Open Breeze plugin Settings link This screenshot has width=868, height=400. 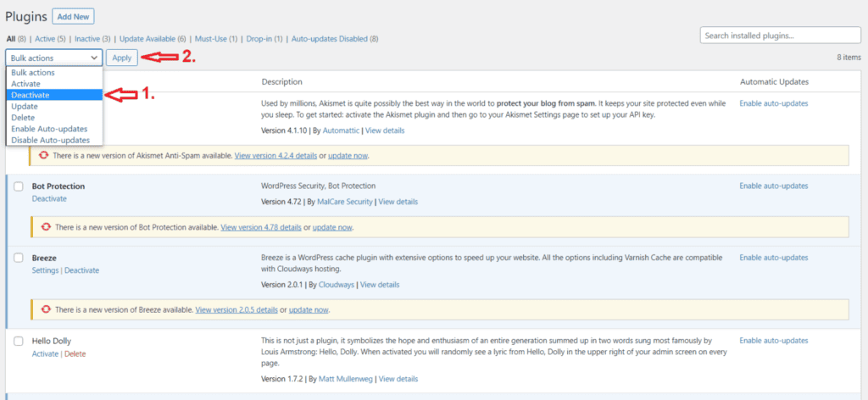(45, 270)
